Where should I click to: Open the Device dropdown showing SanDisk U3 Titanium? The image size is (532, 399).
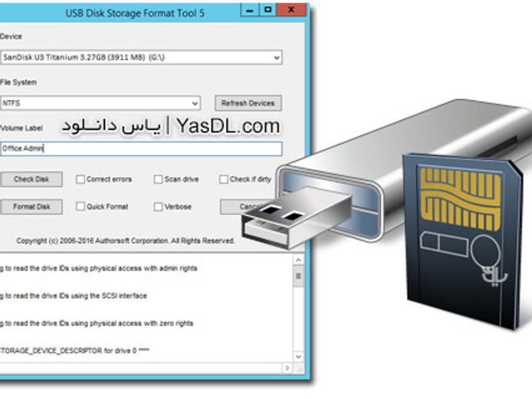pyautogui.click(x=141, y=57)
